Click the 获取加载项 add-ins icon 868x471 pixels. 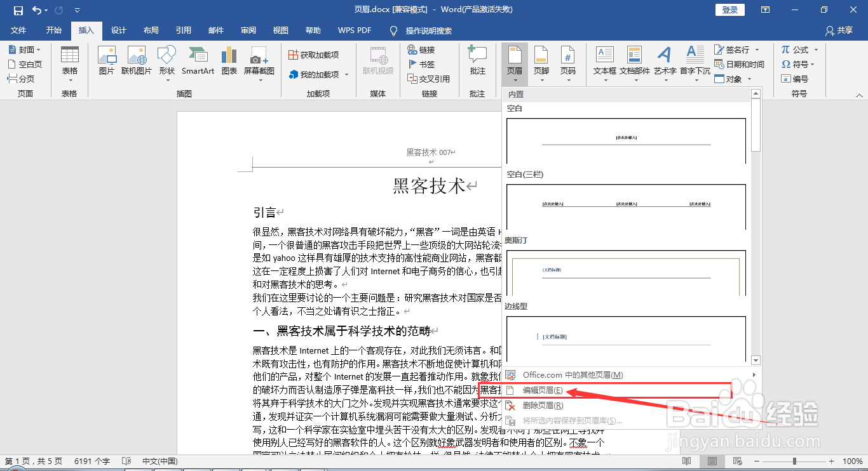(313, 55)
